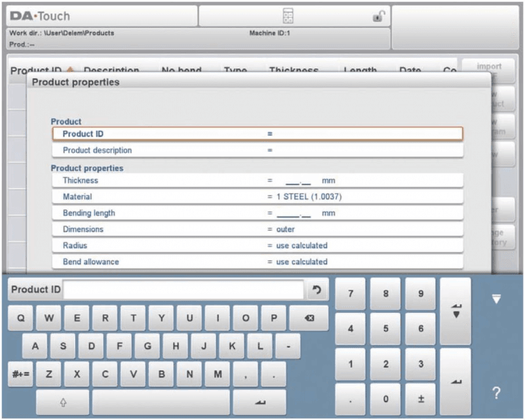Image resolution: width=525 pixels, height=420 pixels.
Task: Tap the enter-and-next arrow key
Action: click(x=456, y=311)
